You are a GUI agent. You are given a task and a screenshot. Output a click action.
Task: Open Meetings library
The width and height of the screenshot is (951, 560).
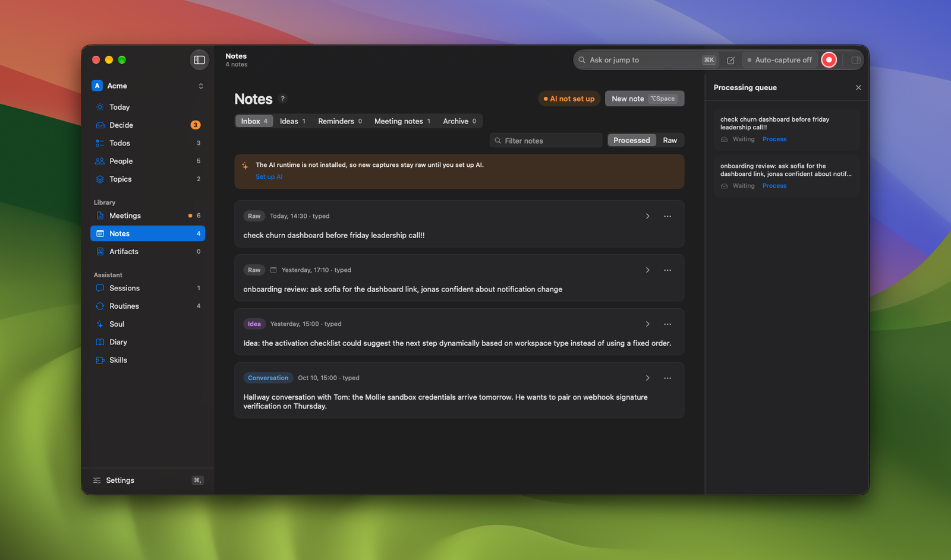coord(147,216)
